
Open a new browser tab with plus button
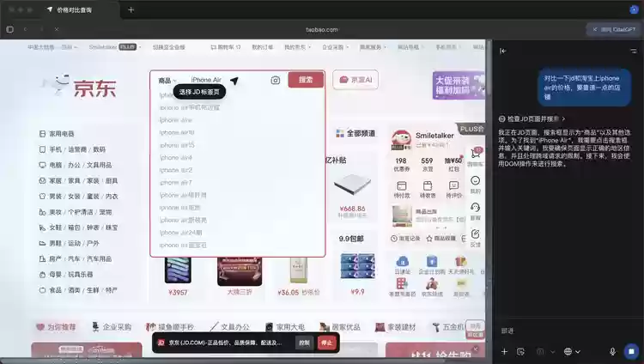pos(131,9)
